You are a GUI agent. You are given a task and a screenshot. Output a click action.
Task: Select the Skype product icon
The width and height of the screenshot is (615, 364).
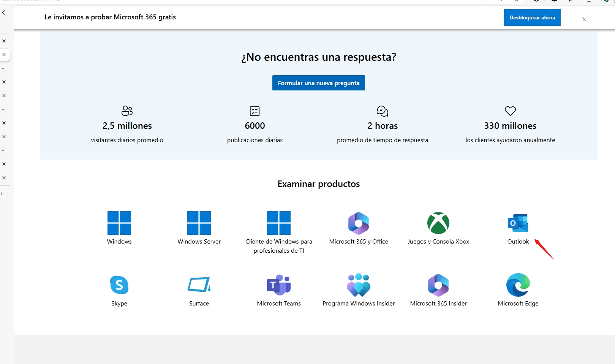click(119, 285)
